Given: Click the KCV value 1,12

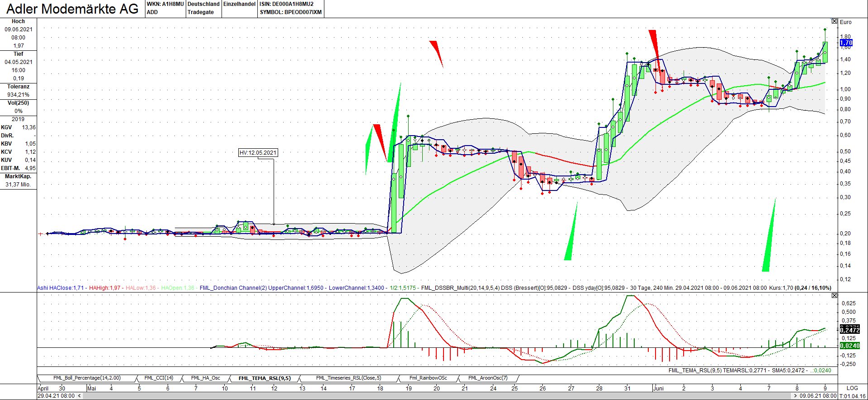Looking at the screenshot, I should [31, 152].
